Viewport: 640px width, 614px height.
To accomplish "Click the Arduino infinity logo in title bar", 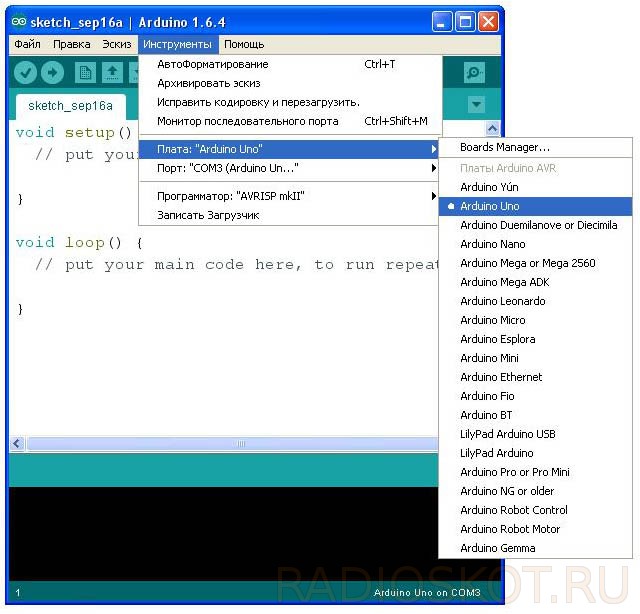I will 19,22.
